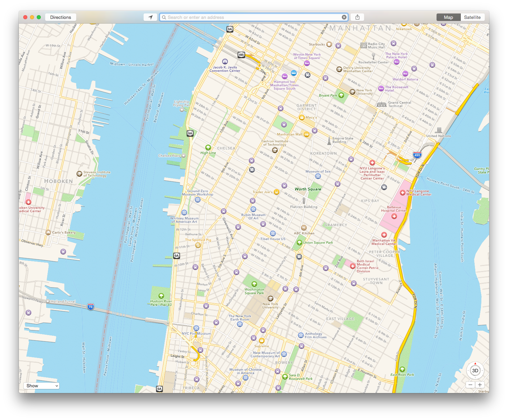This screenshot has height=420, width=508.
Task: Select the Flatiron Building landmark icon
Action: [x=304, y=201]
